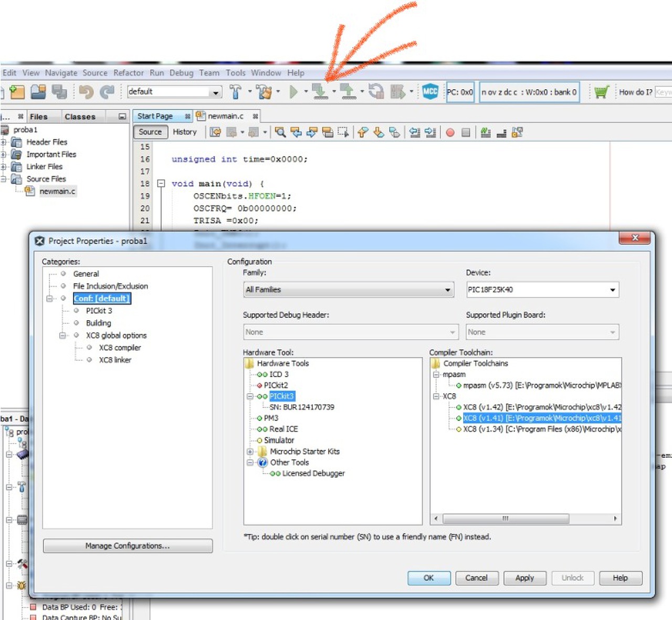Click the Hold in Reset icon
The width and height of the screenshot is (672, 620).
click(376, 92)
